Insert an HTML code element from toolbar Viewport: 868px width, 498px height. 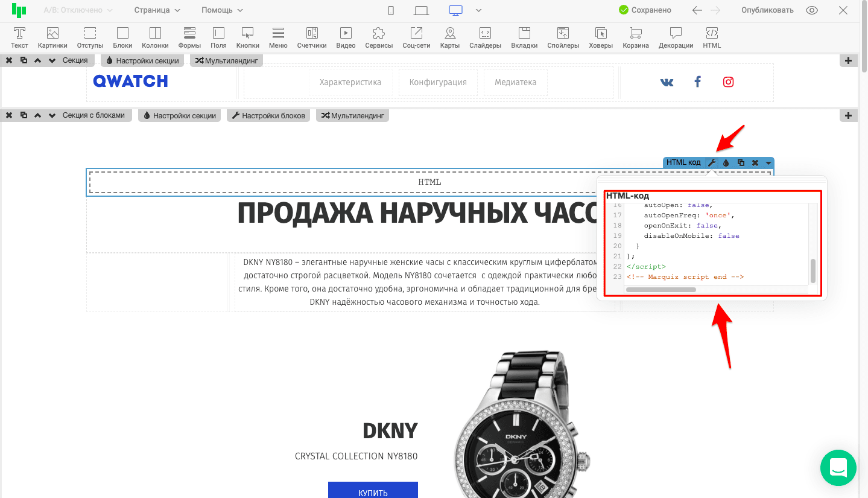tap(712, 37)
